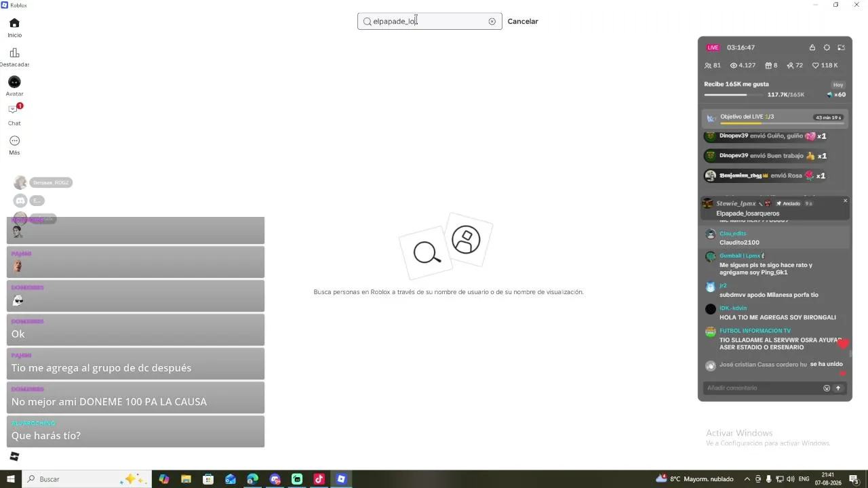Image resolution: width=868 pixels, height=488 pixels.
Task: View the 72 new followers stat
Action: click(795, 66)
